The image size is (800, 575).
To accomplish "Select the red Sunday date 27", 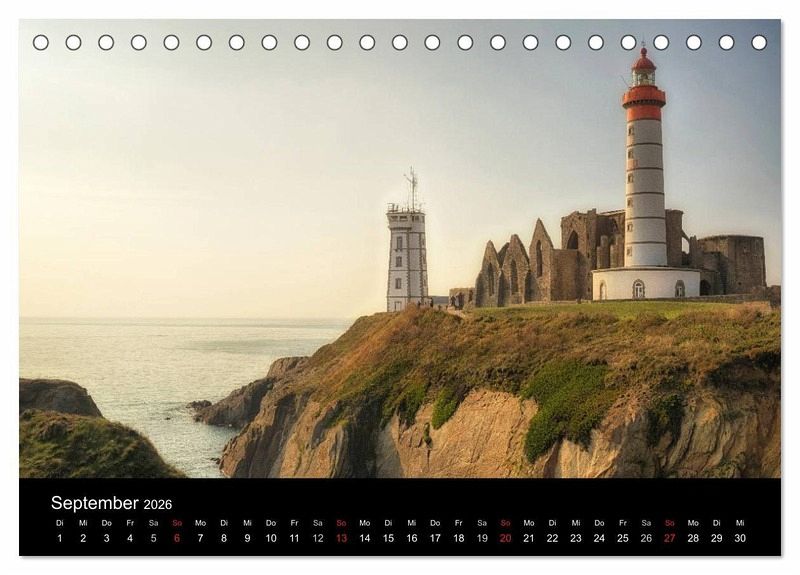I will click(670, 538).
